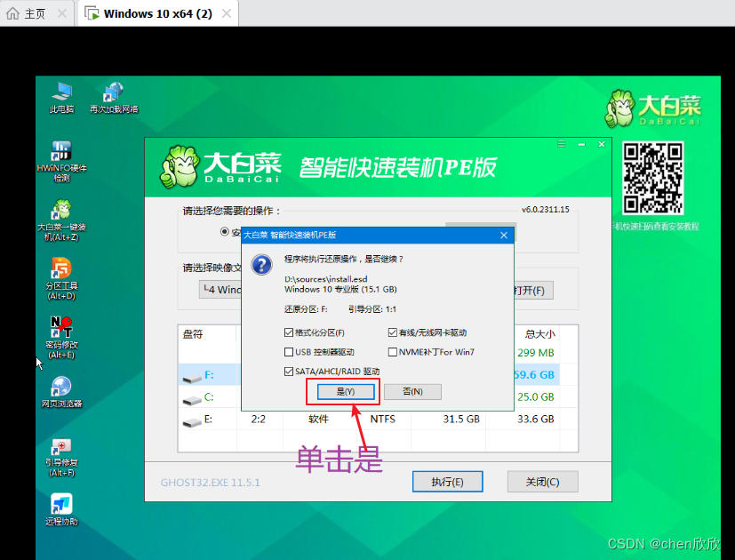
Task: Toggle 格式化分区(F) checkbox
Action: (x=289, y=332)
